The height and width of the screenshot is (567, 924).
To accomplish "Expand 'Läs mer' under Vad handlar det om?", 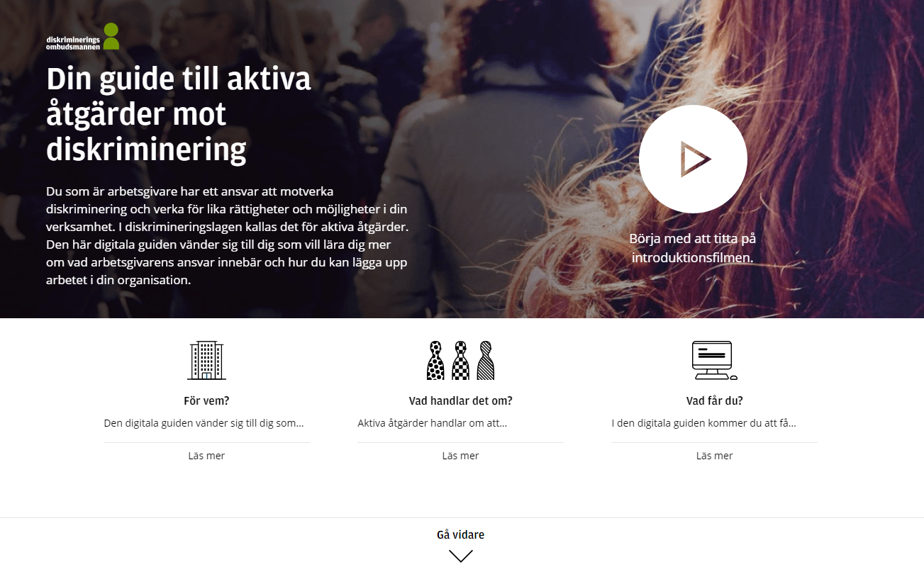I will point(461,456).
